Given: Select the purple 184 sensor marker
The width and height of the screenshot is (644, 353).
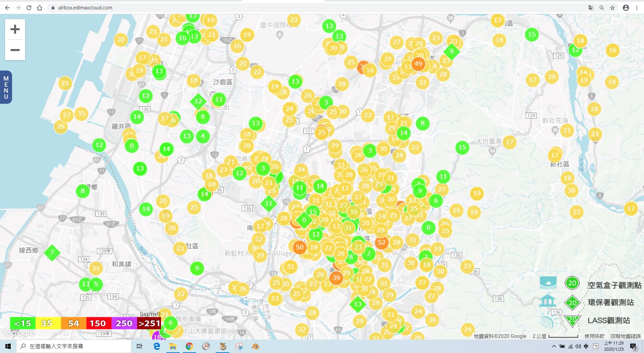Looking at the screenshot, I should [x=158, y=336].
